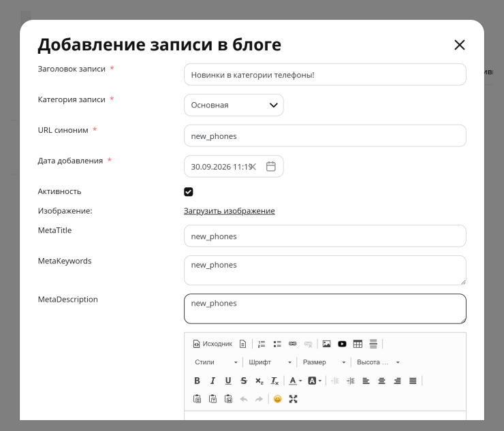
Task: Click the increase indent icon
Action: tap(350, 381)
